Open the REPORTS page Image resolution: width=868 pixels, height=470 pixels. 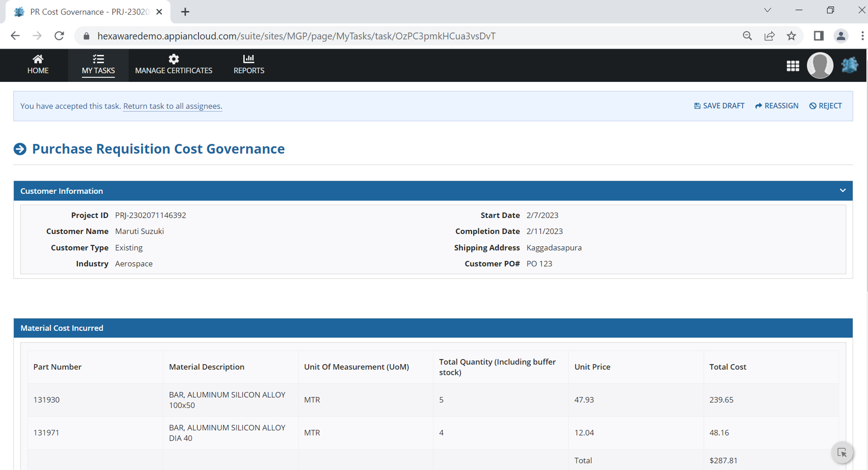point(249,65)
